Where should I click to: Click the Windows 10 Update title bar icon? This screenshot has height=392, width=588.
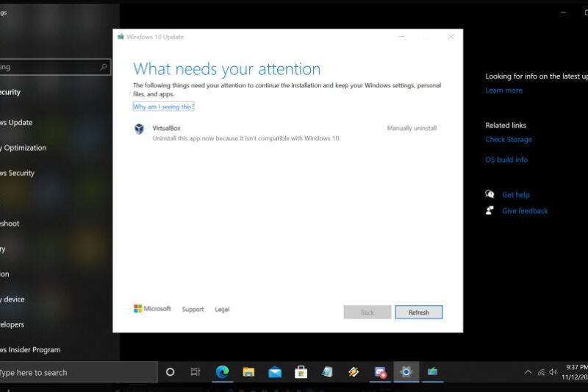point(121,36)
